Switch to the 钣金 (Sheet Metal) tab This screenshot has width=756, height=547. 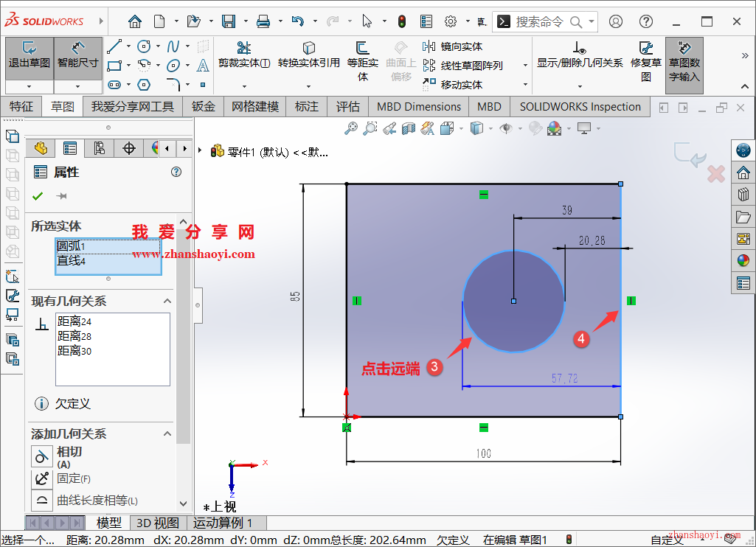(x=203, y=106)
